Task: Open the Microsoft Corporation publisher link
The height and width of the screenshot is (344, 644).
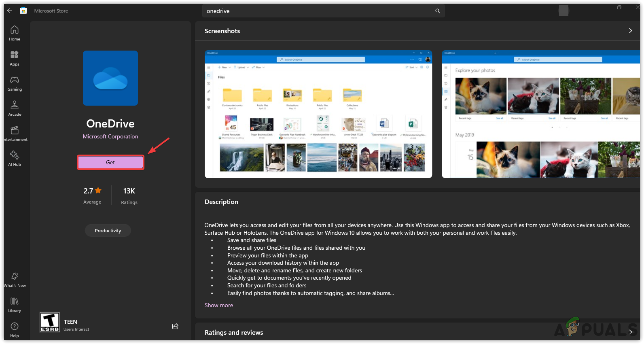Action: tap(110, 136)
